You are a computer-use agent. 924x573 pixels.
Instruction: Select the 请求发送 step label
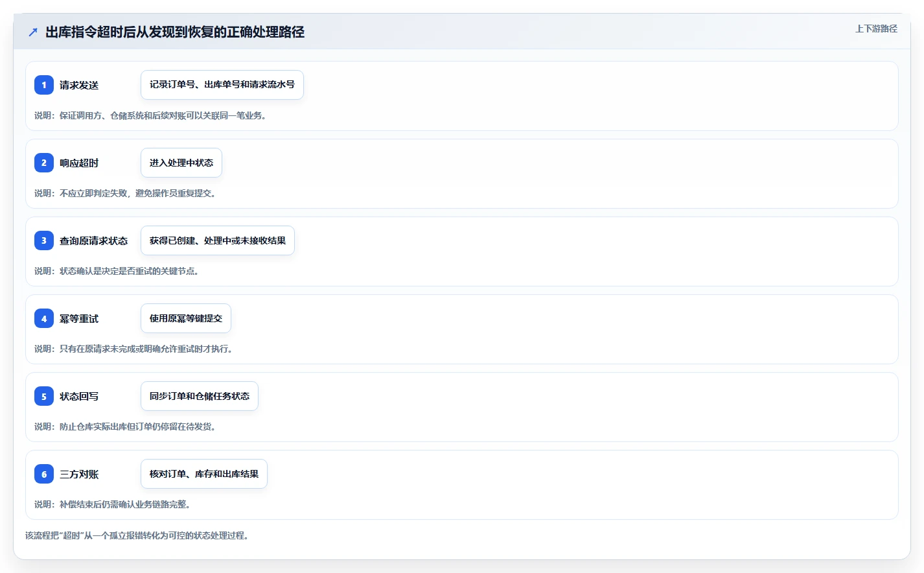(79, 85)
